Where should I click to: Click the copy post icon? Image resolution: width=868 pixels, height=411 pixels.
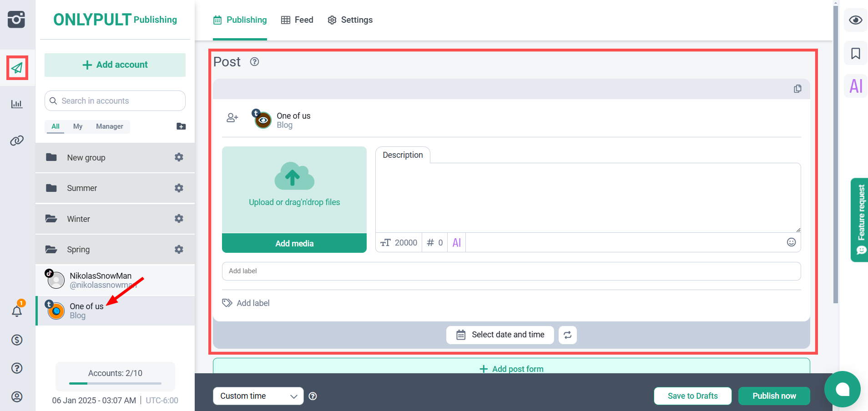pyautogui.click(x=797, y=89)
